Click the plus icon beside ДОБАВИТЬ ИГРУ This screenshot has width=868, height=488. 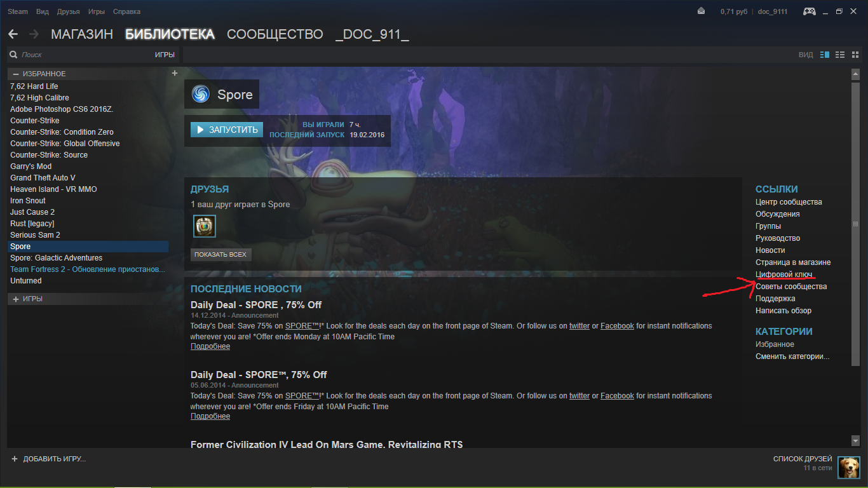pyautogui.click(x=15, y=459)
